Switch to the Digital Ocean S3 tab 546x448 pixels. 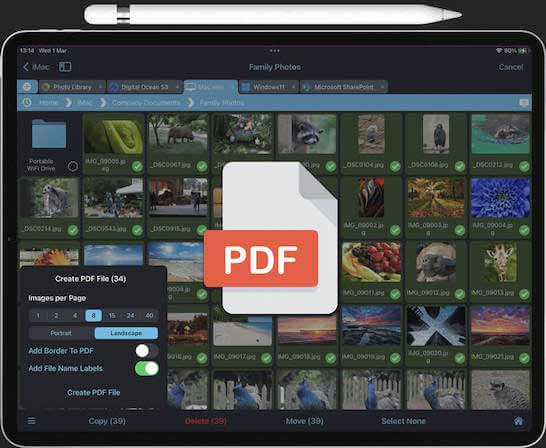tap(145, 87)
